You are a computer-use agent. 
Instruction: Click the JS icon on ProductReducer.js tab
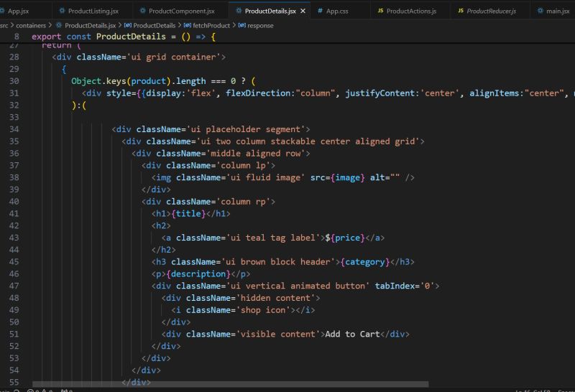(x=460, y=11)
